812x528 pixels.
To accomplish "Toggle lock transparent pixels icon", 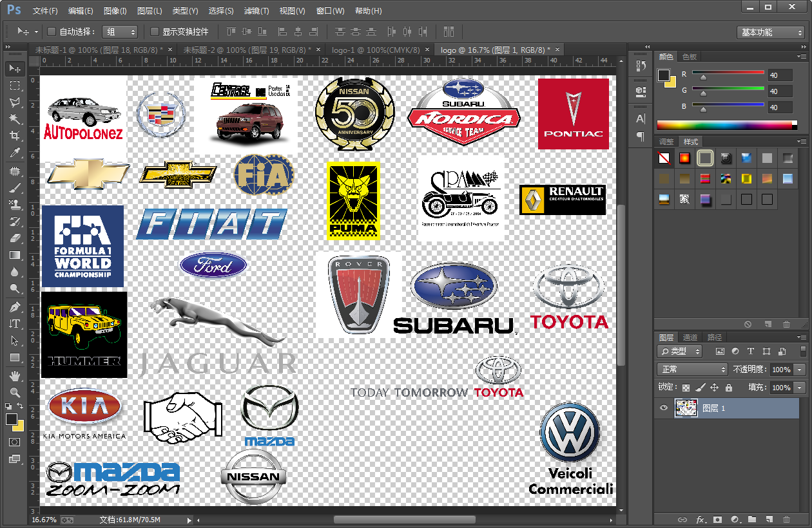I will [686, 388].
